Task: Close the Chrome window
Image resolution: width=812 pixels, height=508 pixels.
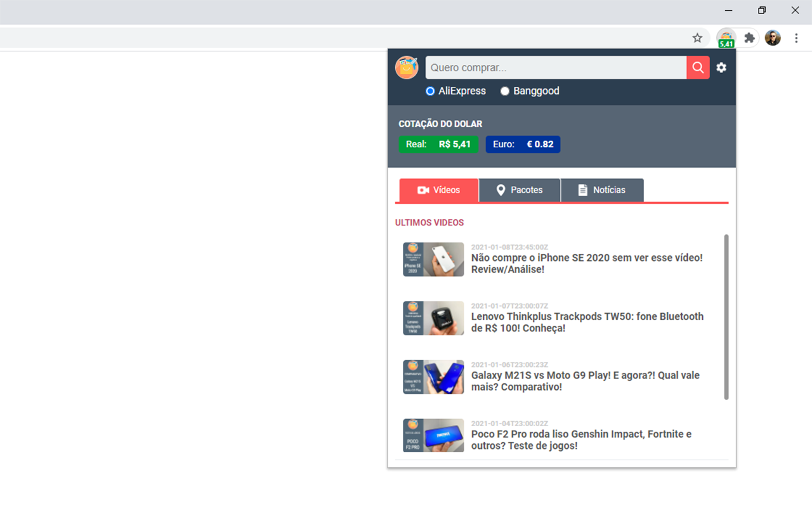Action: 795,10
